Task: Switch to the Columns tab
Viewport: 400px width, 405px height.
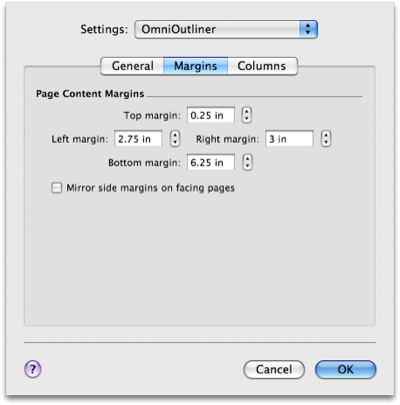Action: (262, 66)
